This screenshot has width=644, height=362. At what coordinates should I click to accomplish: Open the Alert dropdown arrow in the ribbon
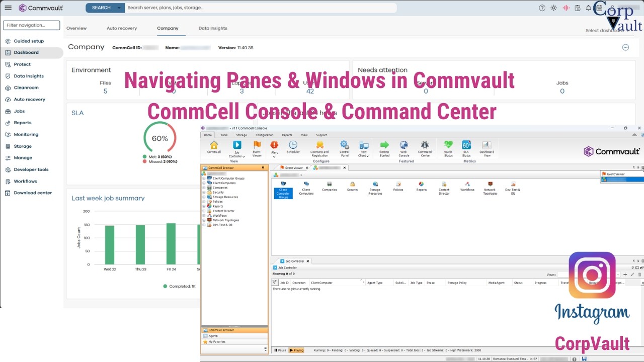pos(274,157)
